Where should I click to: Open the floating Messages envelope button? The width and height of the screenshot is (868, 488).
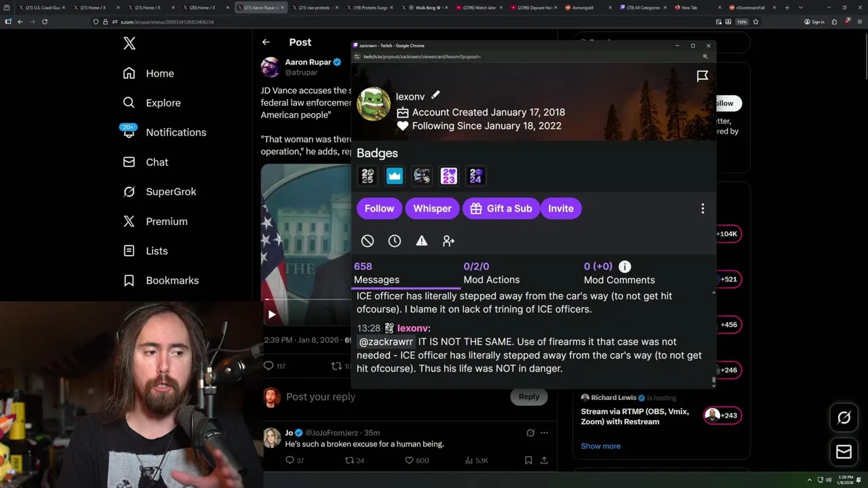(x=844, y=451)
